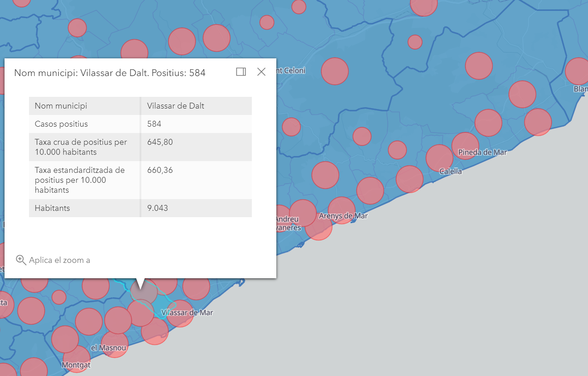
Task: Click the 'Nom municipi' table header cell
Action: pos(61,106)
